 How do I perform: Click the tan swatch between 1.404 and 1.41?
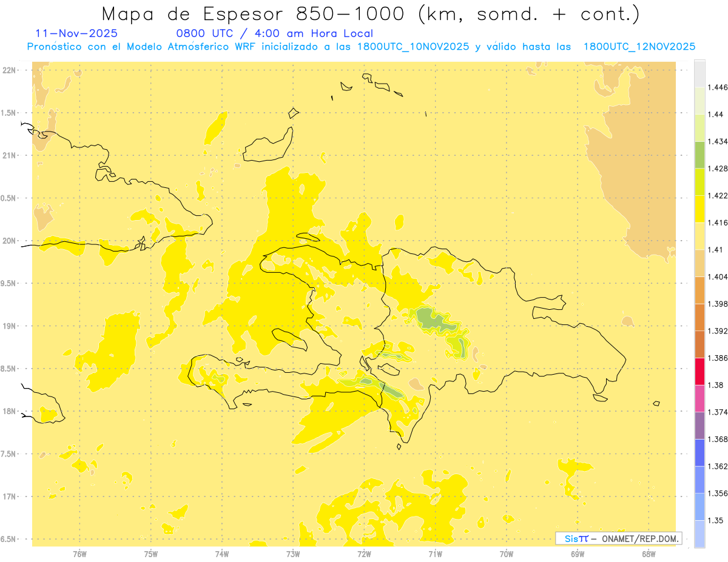(x=699, y=263)
